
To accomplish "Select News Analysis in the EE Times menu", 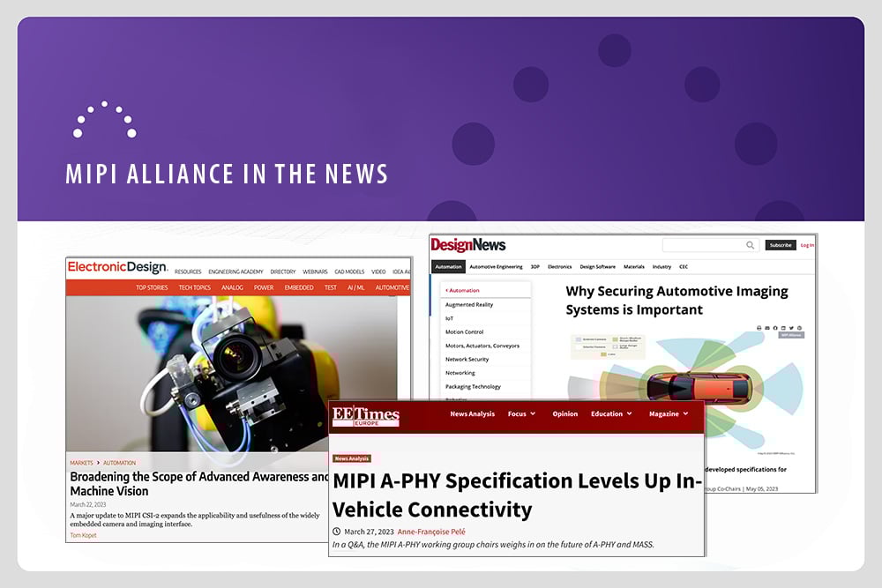I will [472, 413].
